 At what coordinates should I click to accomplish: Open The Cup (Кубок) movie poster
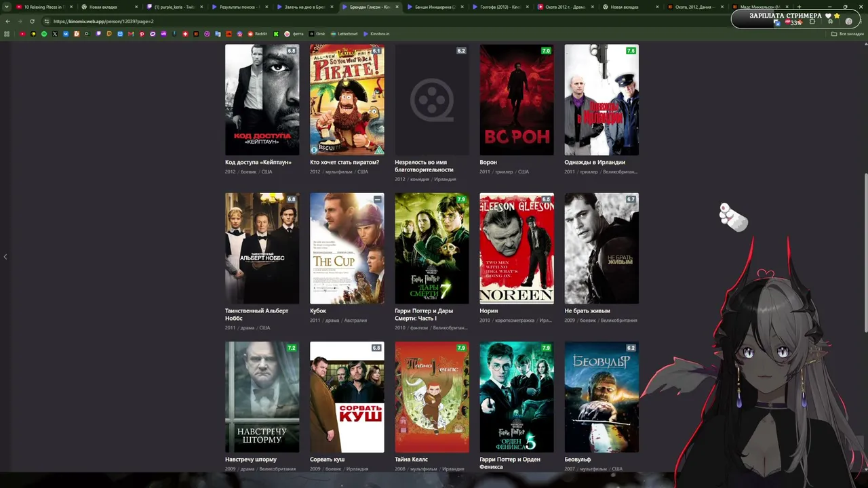coord(347,248)
